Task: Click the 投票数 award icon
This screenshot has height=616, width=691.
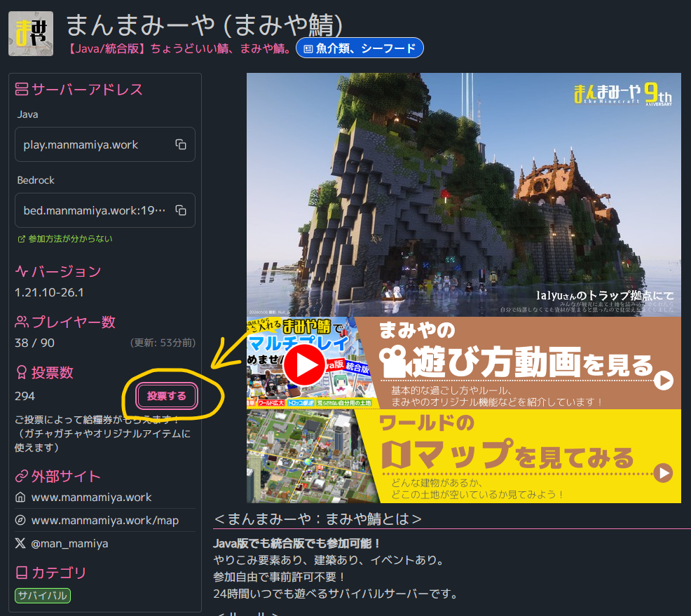Action: point(22,373)
